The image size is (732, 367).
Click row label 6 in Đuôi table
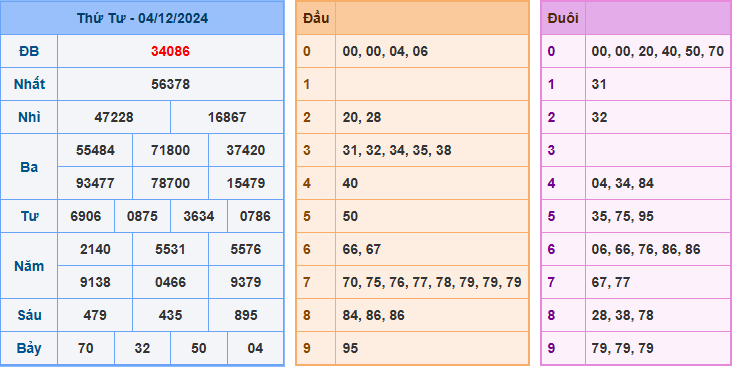tap(551, 249)
